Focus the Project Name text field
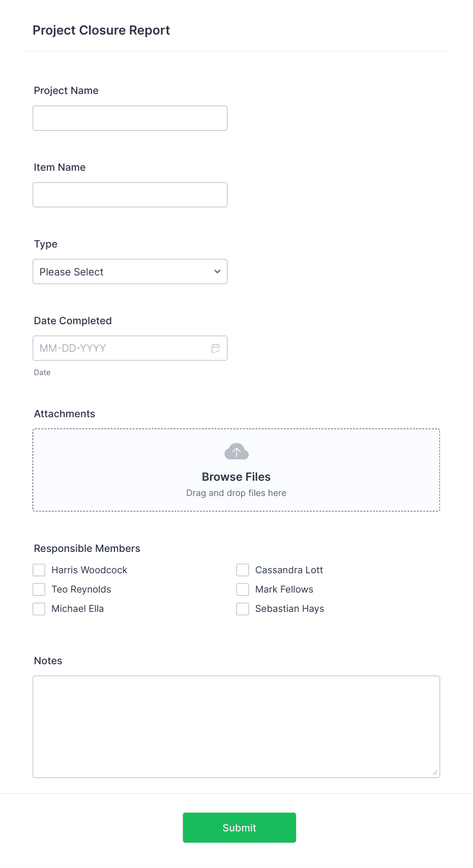The height and width of the screenshot is (868, 473). (130, 118)
